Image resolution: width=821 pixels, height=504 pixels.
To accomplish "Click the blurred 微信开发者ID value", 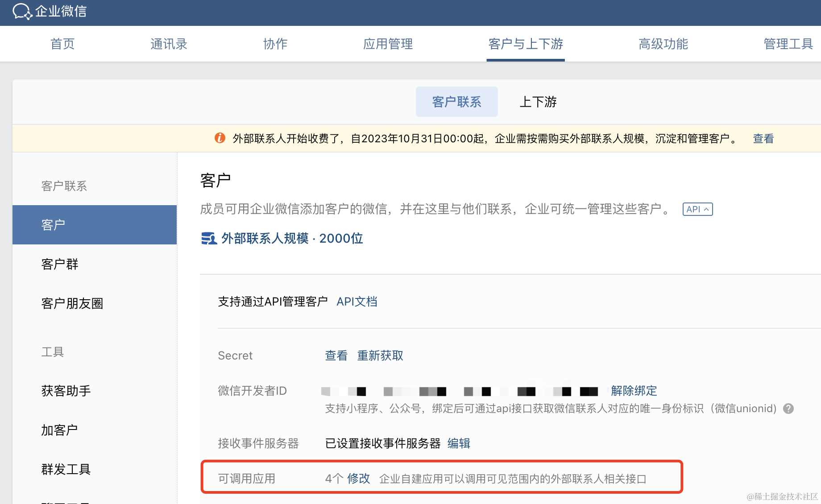I will pos(460,391).
